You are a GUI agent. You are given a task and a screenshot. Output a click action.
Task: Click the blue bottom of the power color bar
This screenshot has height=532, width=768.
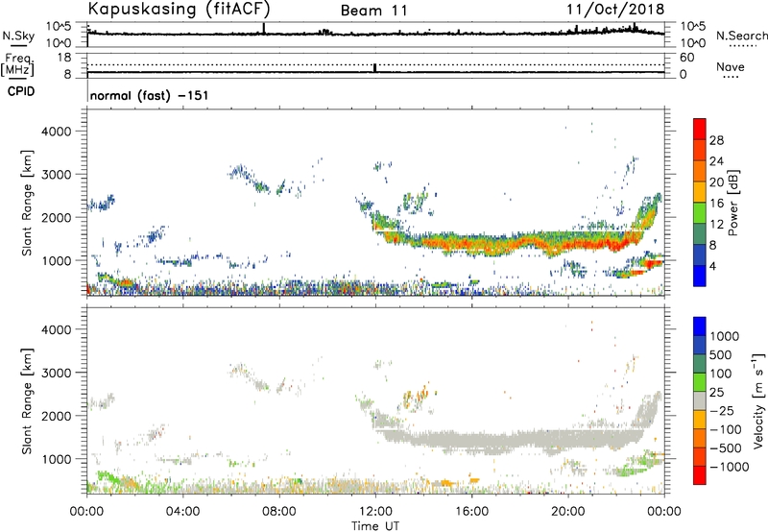coord(700,276)
